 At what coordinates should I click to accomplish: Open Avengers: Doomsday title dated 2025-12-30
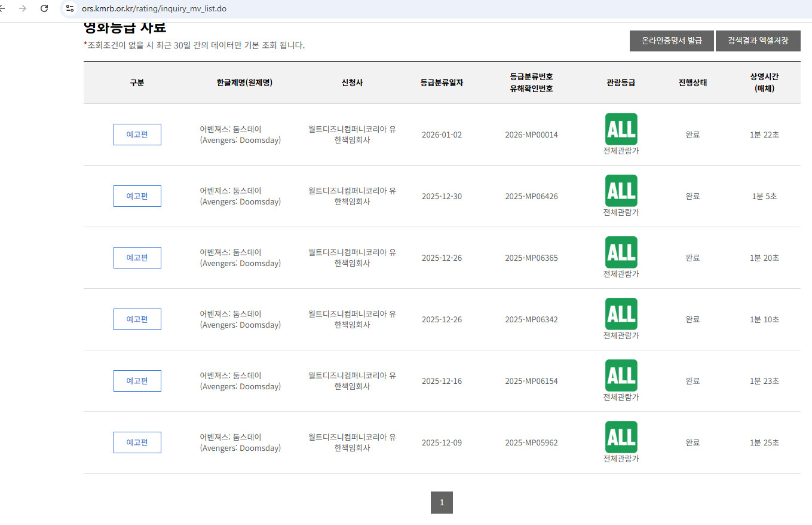coord(240,196)
